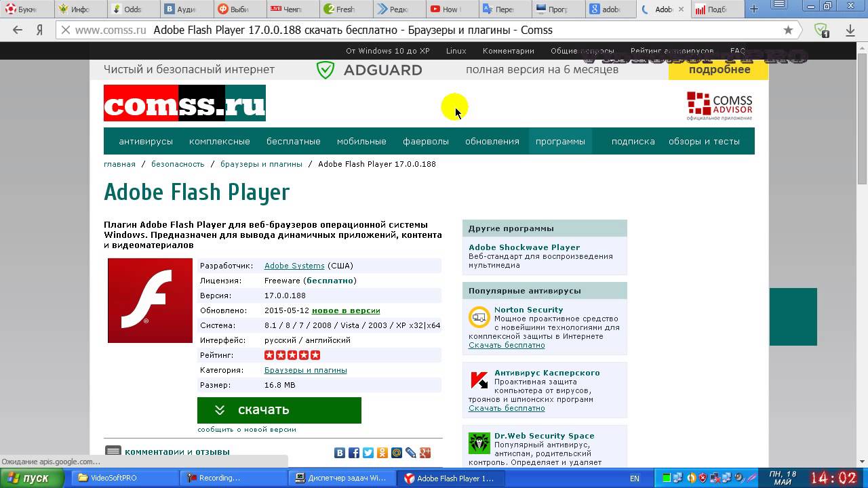
Task: Share via Odnoklassniki icon
Action: click(382, 453)
